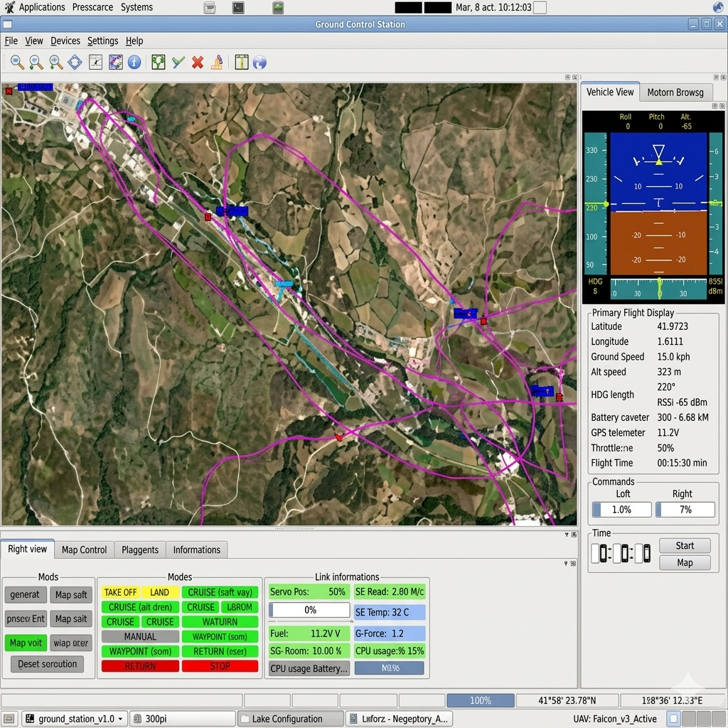
Task: Click the green checkmark toolbar icon
Action: point(178,63)
